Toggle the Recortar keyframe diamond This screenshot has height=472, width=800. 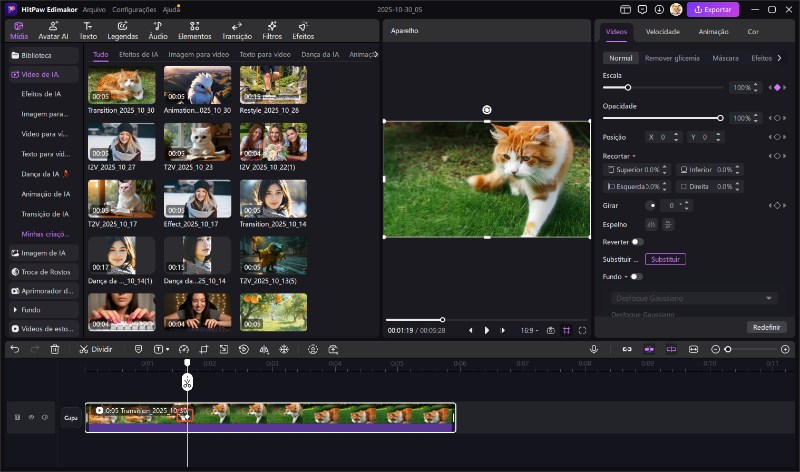(777, 156)
